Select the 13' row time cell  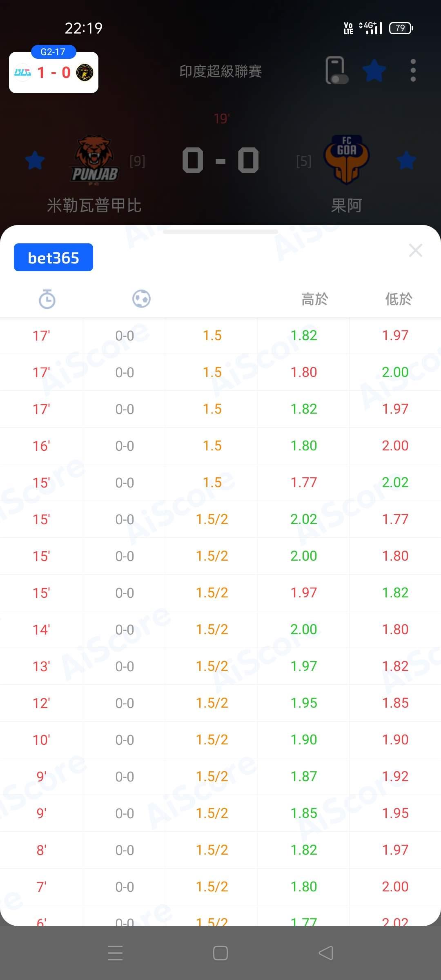click(x=41, y=666)
